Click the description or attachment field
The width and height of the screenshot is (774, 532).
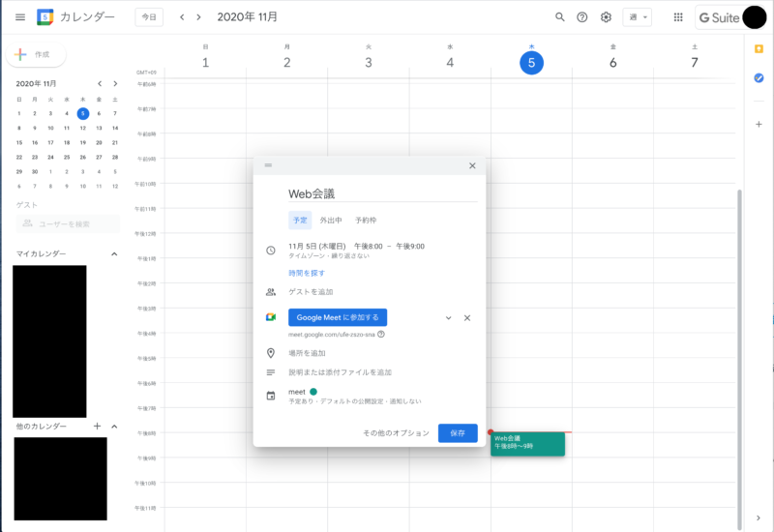click(x=340, y=372)
